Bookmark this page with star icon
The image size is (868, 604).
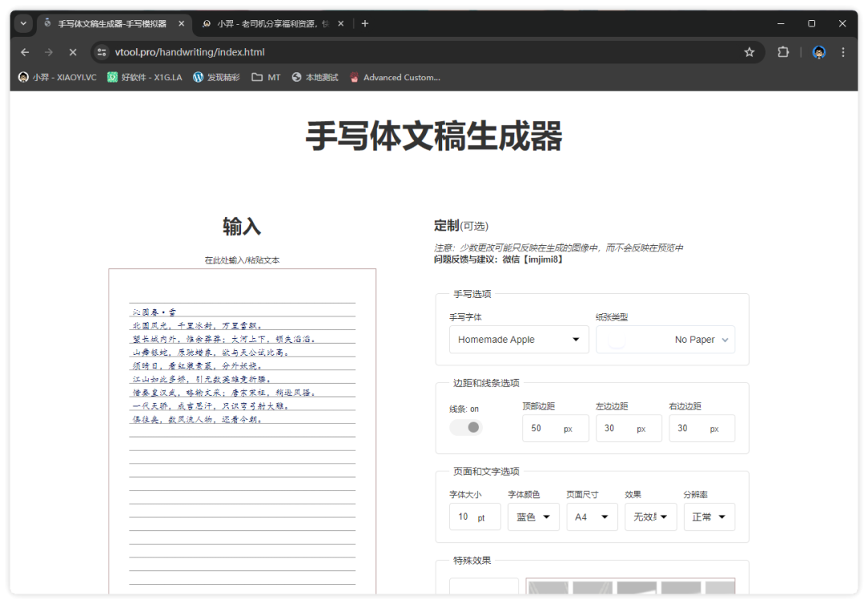[749, 52]
